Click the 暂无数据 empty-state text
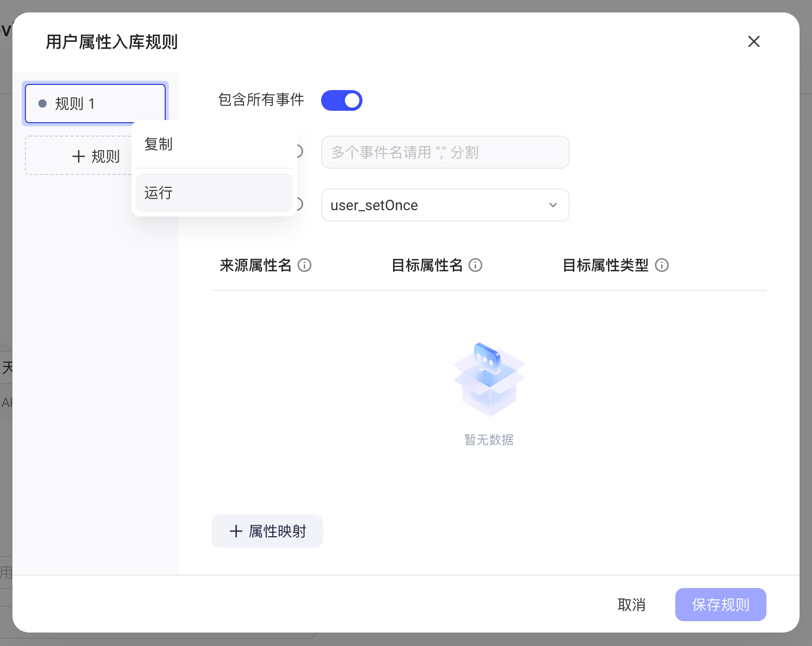Image resolution: width=812 pixels, height=646 pixels. pyautogui.click(x=489, y=440)
